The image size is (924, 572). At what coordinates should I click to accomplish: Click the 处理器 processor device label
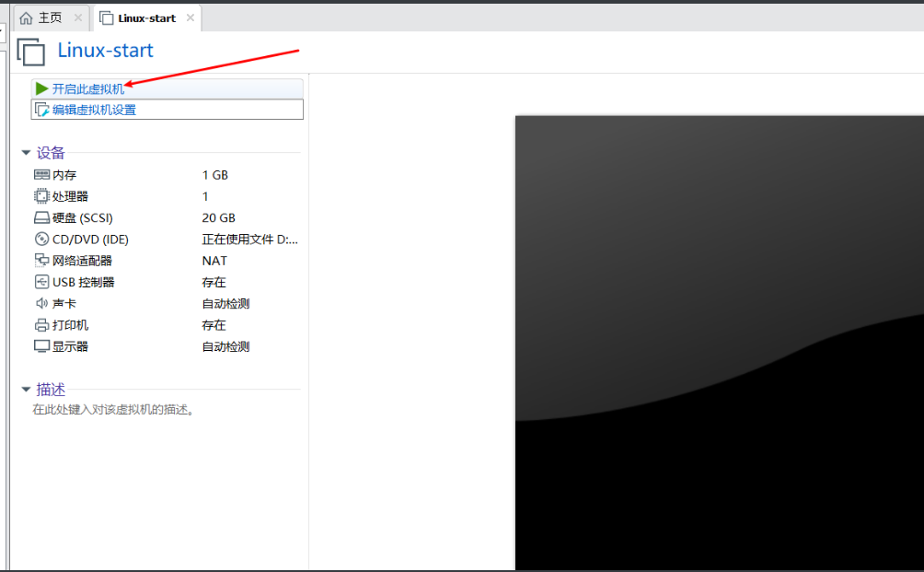click(70, 196)
